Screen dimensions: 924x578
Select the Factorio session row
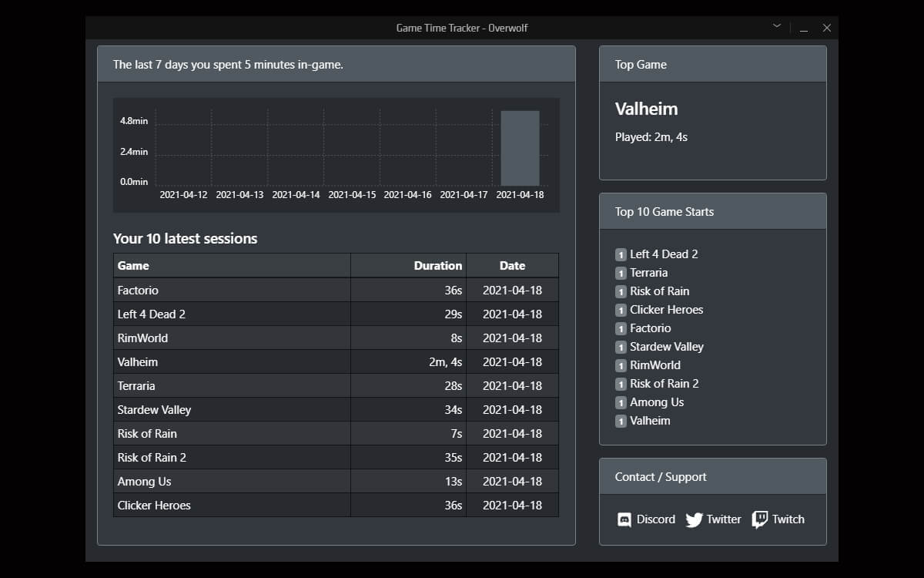point(336,291)
